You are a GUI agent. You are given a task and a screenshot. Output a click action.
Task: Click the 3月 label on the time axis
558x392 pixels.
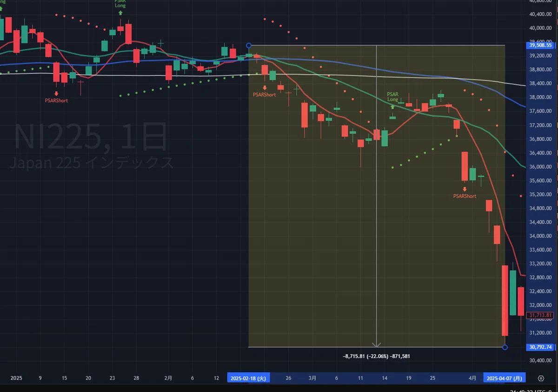312,378
